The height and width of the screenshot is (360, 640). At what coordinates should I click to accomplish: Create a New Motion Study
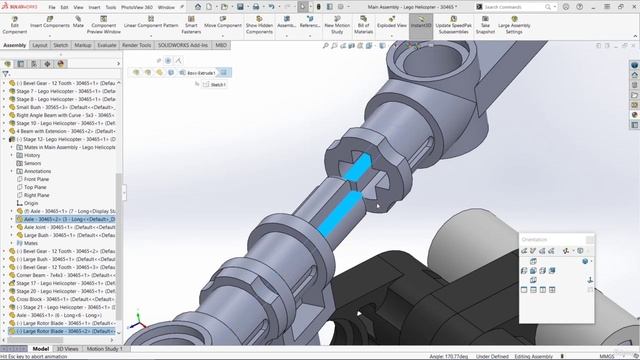pyautogui.click(x=337, y=25)
